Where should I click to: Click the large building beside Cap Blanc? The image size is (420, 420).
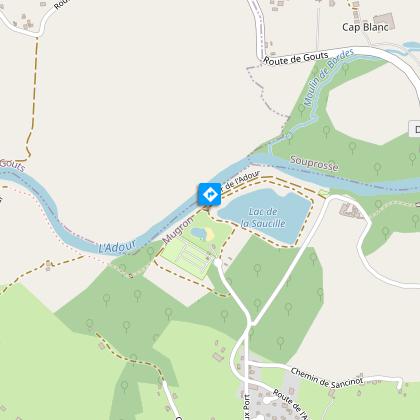tap(385, 20)
